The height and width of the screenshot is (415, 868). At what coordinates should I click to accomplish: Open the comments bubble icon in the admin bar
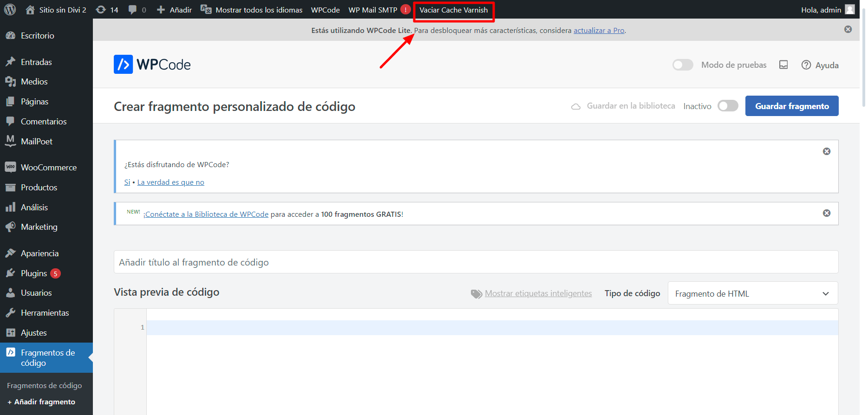(132, 10)
